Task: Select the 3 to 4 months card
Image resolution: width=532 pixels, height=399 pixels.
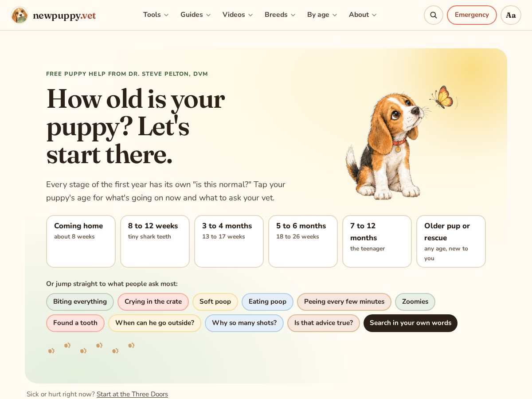Action: click(229, 241)
